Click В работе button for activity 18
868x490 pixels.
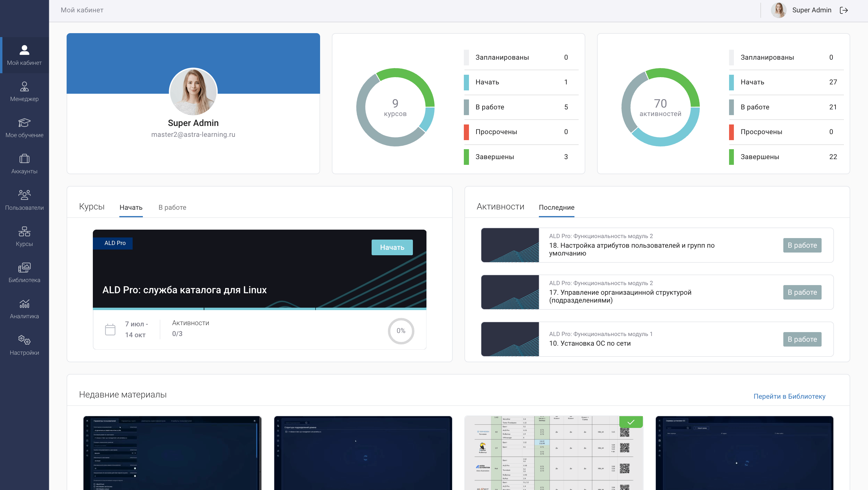(x=802, y=245)
